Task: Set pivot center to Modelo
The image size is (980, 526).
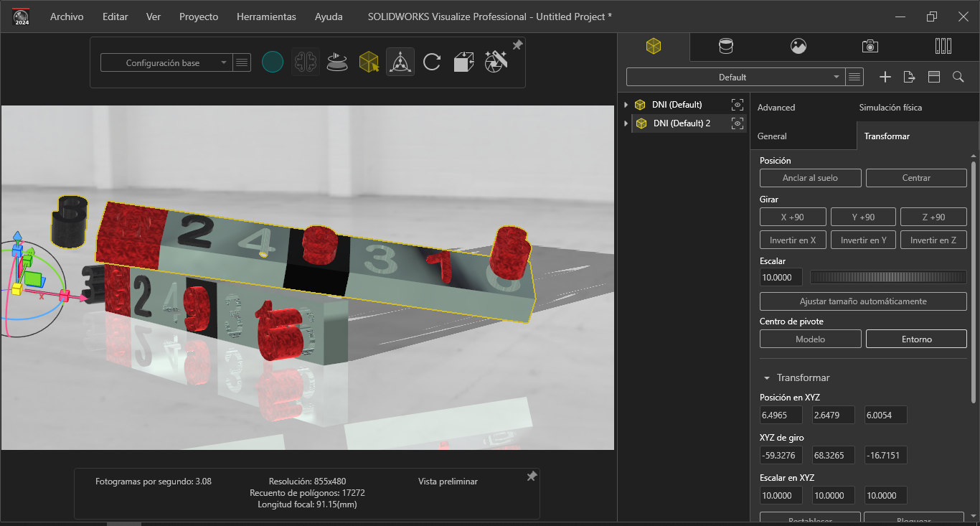Action: 810,339
